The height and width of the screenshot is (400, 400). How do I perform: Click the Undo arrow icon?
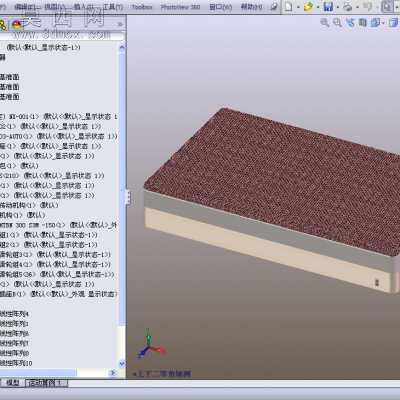pyautogui.click(x=367, y=6)
